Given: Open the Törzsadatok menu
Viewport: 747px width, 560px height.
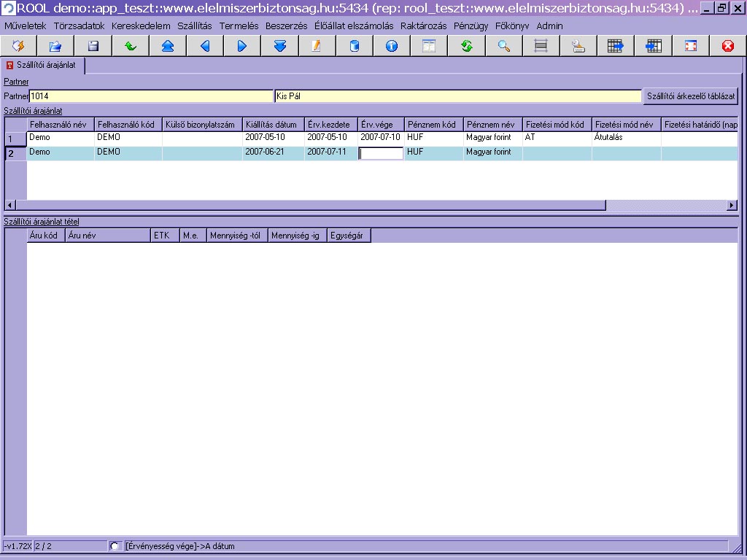Looking at the screenshot, I should point(79,26).
